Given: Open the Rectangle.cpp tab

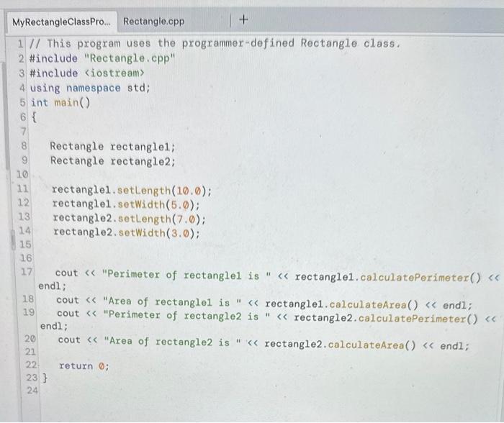Looking at the screenshot, I should tap(153, 21).
